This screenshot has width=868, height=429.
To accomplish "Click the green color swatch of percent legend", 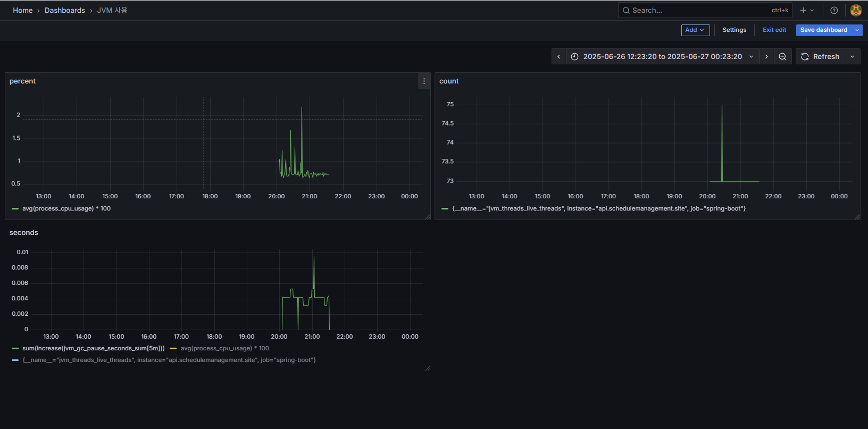I will (15, 209).
